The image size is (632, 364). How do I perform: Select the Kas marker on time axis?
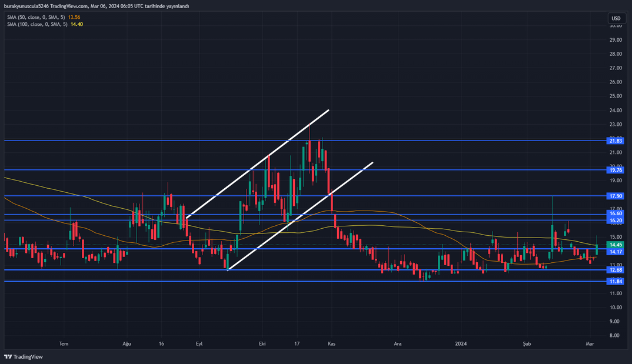click(x=331, y=342)
